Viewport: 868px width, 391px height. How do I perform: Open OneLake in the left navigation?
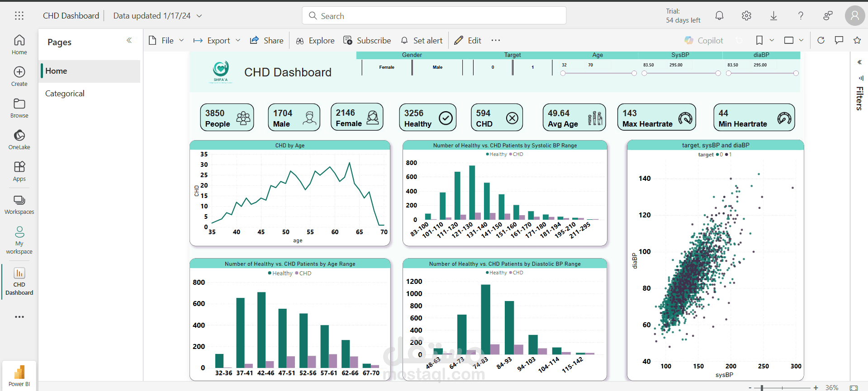pyautogui.click(x=19, y=140)
